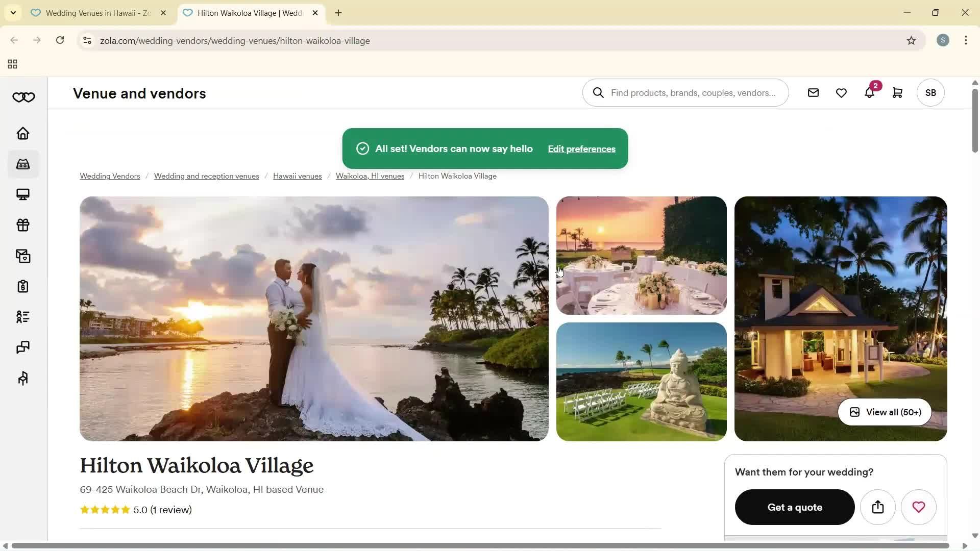Viewport: 980px width, 551px height.
Task: Click the guest list icon in sidebar
Action: pos(23,317)
